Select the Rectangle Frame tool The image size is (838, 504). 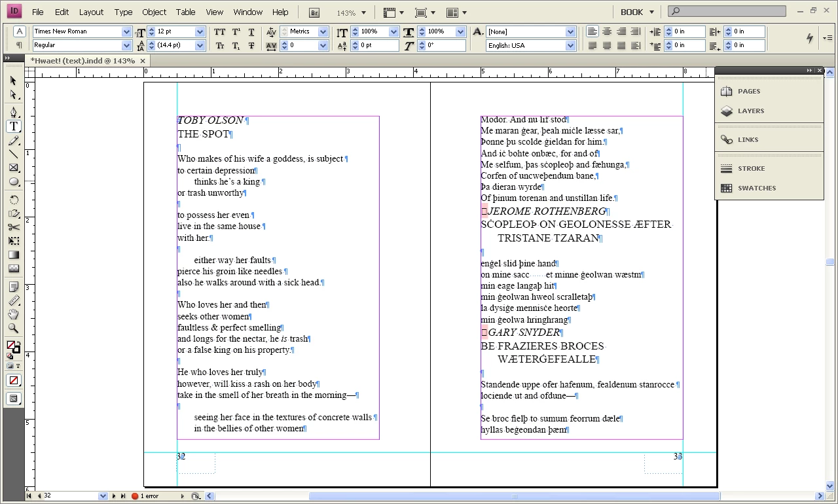(x=13, y=168)
